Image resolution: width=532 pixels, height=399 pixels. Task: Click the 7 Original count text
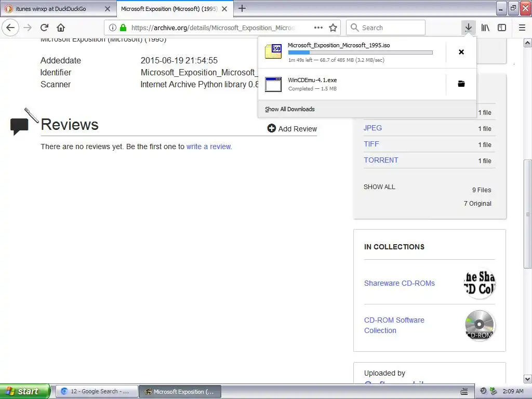477,204
